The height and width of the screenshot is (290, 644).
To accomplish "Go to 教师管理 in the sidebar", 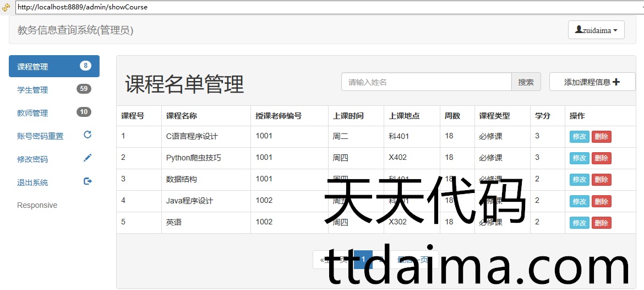I will click(x=33, y=113).
